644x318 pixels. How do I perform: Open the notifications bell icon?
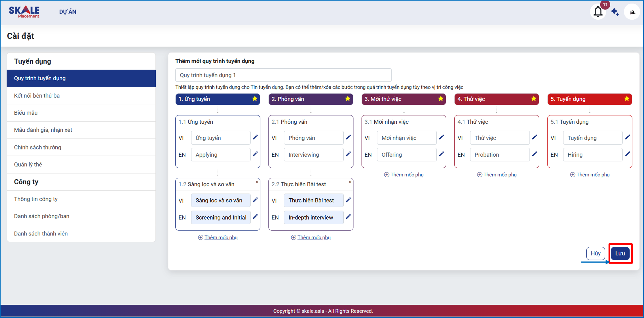598,12
